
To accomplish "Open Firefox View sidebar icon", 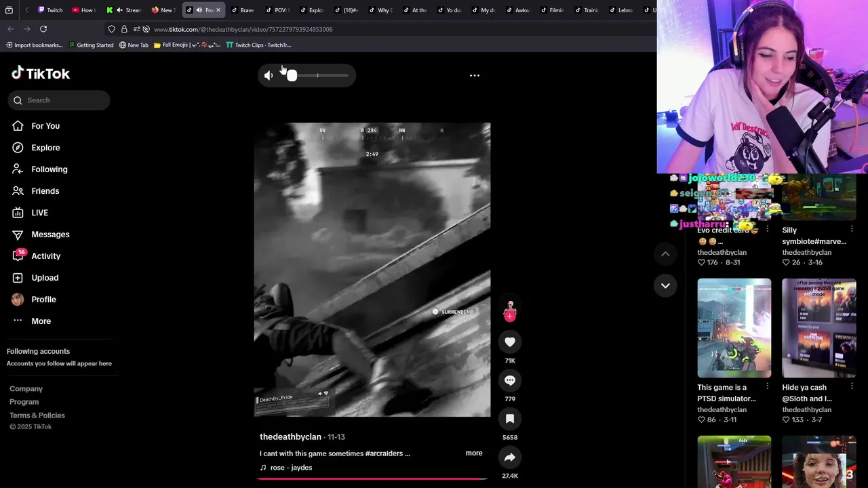I will (x=9, y=10).
